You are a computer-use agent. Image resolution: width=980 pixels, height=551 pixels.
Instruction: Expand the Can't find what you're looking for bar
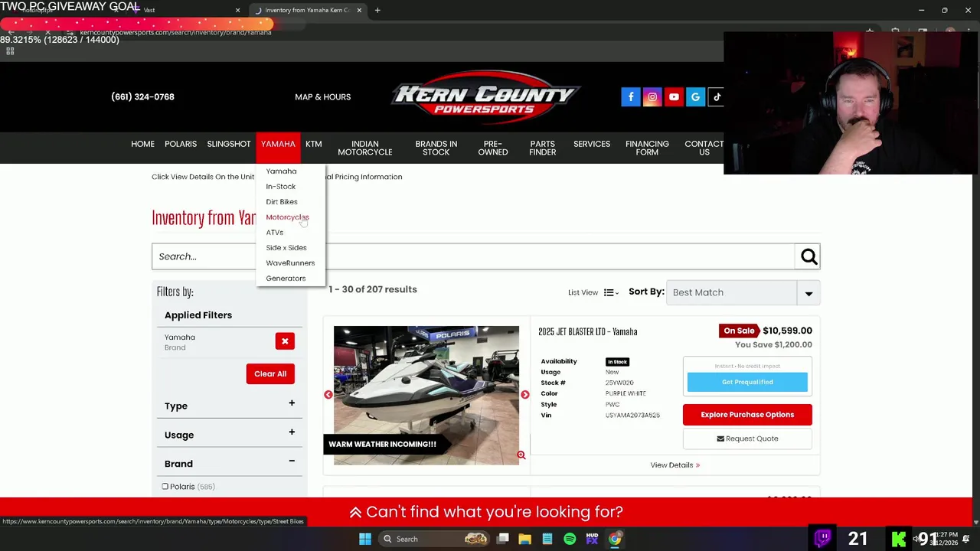(486, 512)
